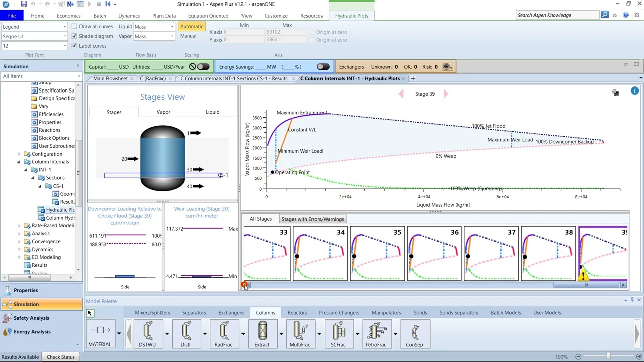
Task: Open the File menu
Action: [12, 16]
